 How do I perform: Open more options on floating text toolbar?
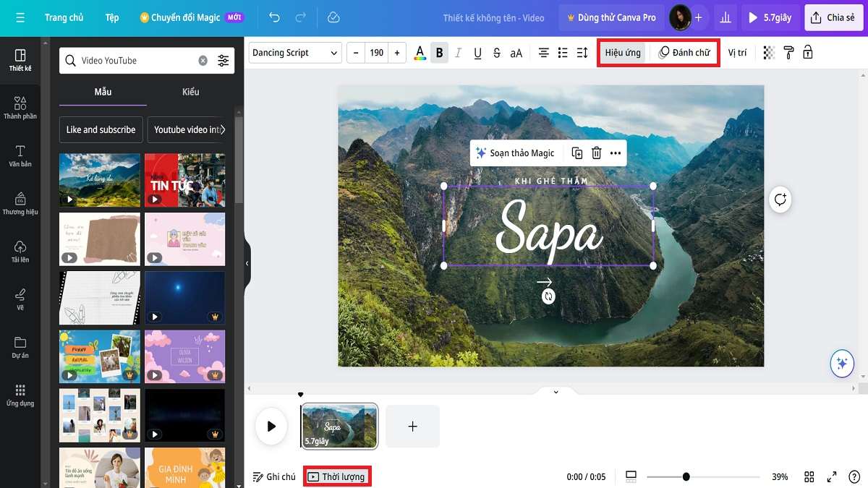pos(616,153)
